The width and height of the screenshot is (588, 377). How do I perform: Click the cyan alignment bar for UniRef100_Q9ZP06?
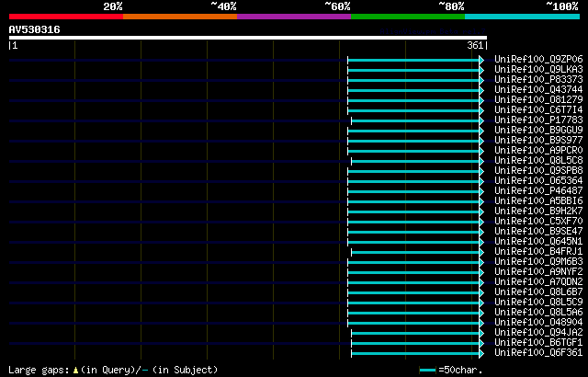pyautogui.click(x=413, y=60)
